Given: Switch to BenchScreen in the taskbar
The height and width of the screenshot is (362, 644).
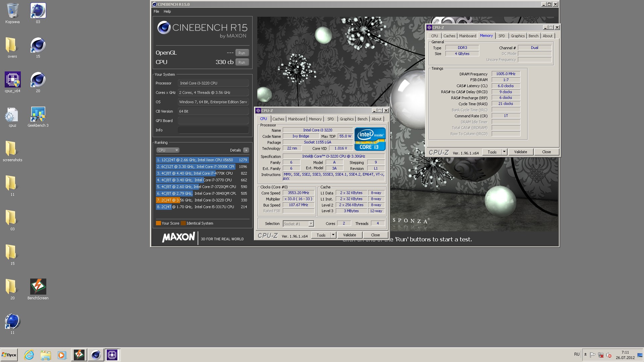Looking at the screenshot, I should (x=79, y=355).
